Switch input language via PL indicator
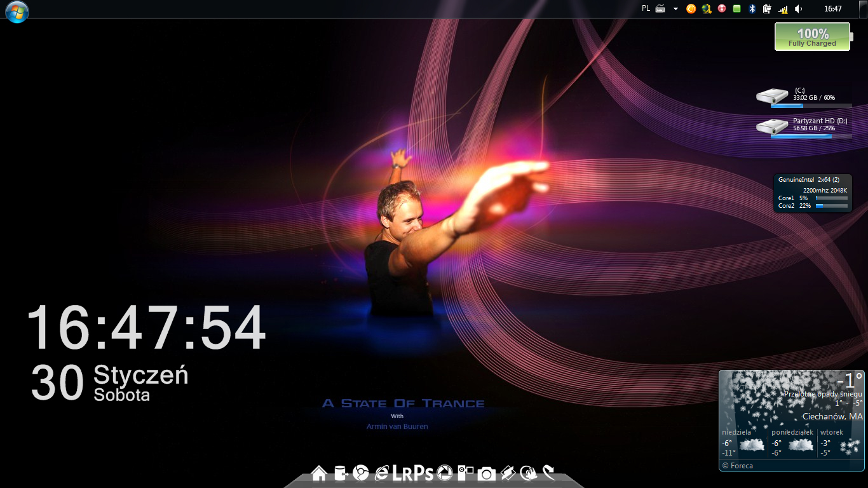The image size is (868, 488). click(646, 8)
